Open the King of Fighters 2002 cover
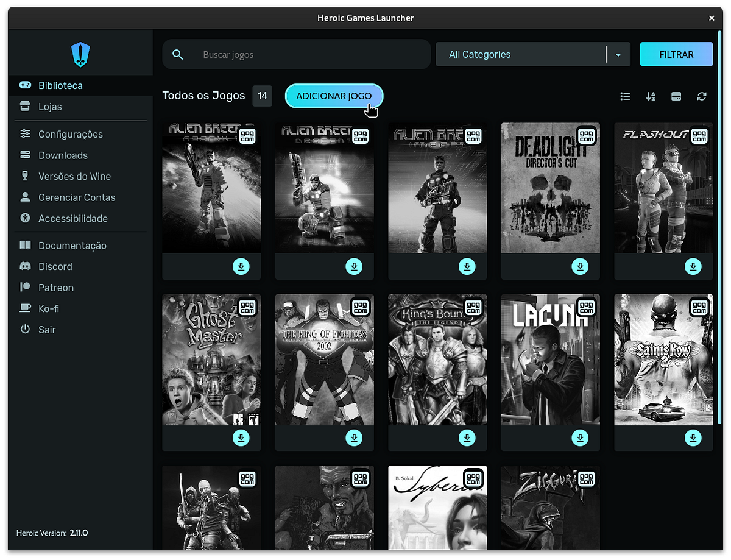Viewport: 731px width, 560px height. click(x=325, y=360)
